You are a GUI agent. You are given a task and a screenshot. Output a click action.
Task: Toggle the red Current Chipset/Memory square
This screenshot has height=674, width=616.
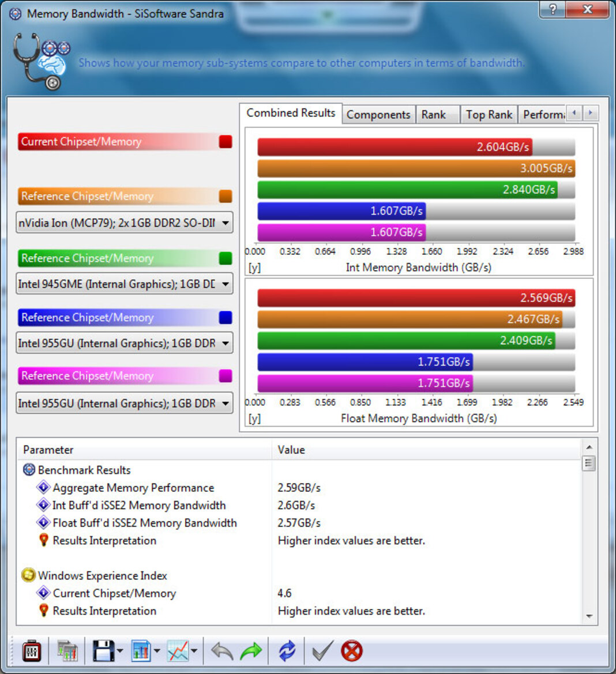point(226,142)
